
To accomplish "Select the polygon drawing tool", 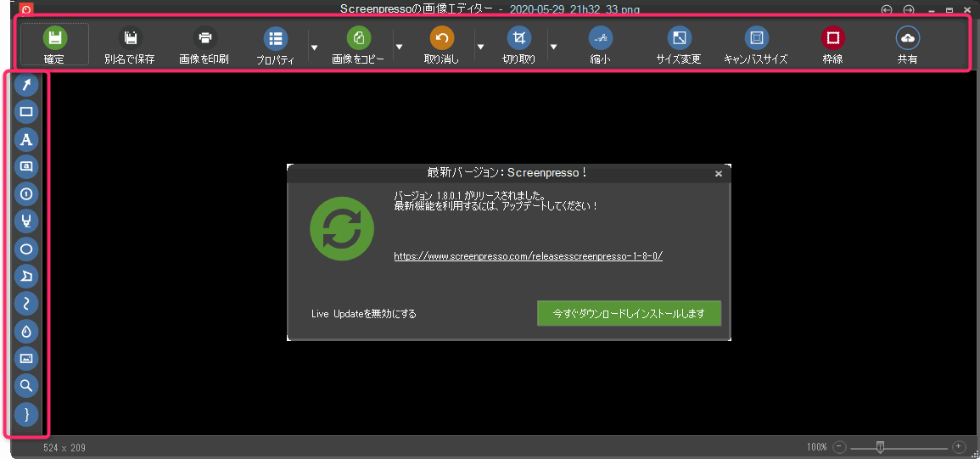I will [26, 277].
